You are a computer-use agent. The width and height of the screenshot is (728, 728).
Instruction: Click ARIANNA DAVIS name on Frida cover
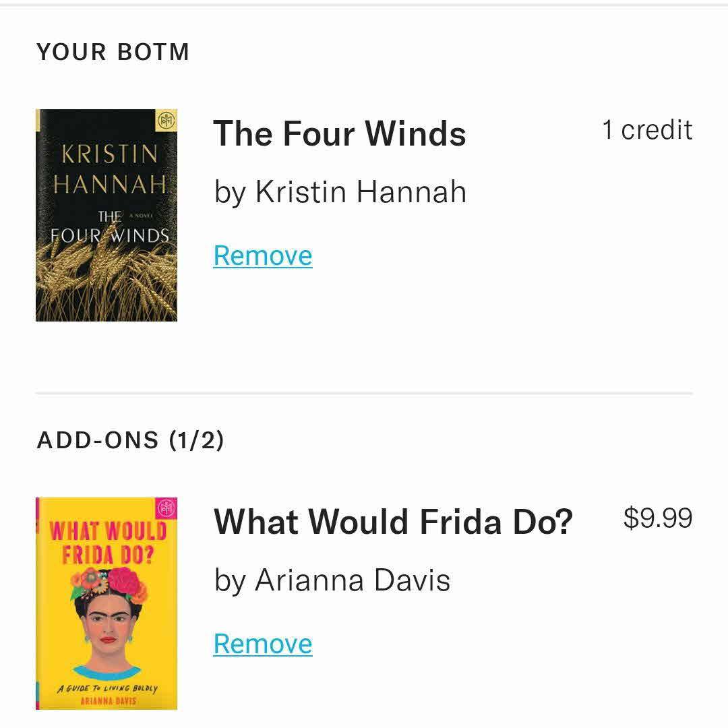pyautogui.click(x=107, y=701)
